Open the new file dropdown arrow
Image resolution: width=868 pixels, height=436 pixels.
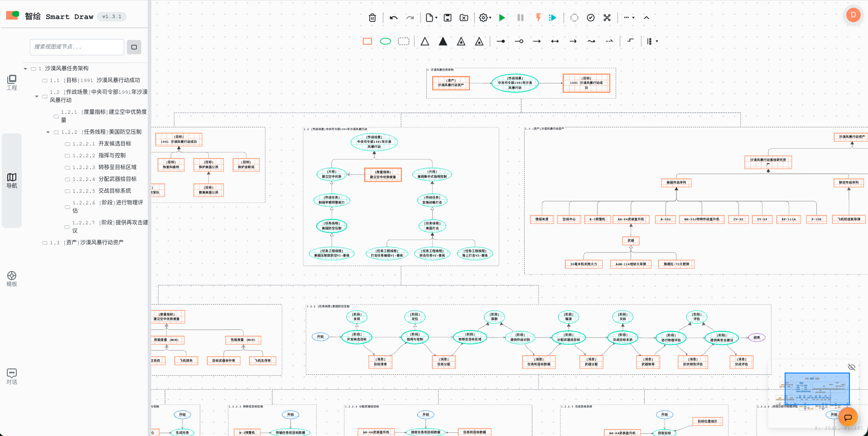coord(436,18)
